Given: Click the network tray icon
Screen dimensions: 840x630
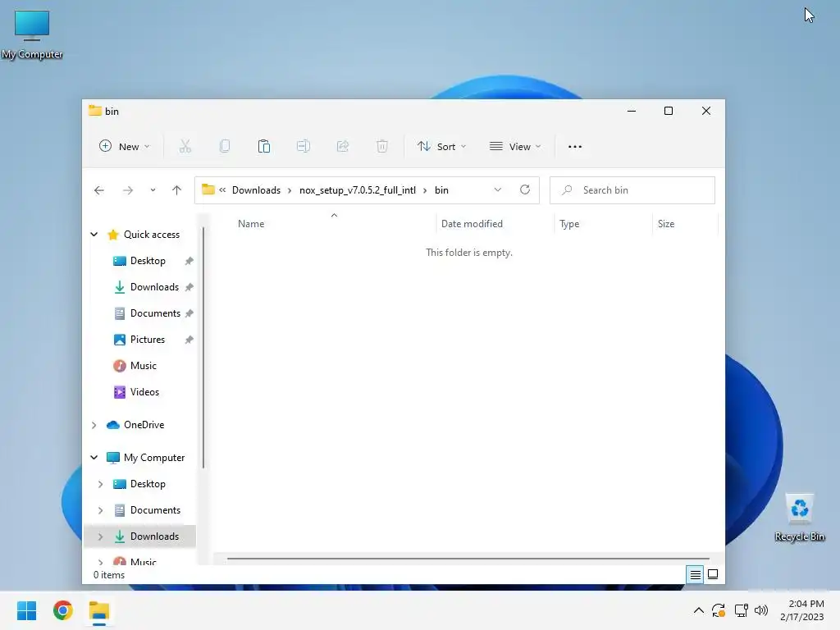Looking at the screenshot, I should 741,610.
